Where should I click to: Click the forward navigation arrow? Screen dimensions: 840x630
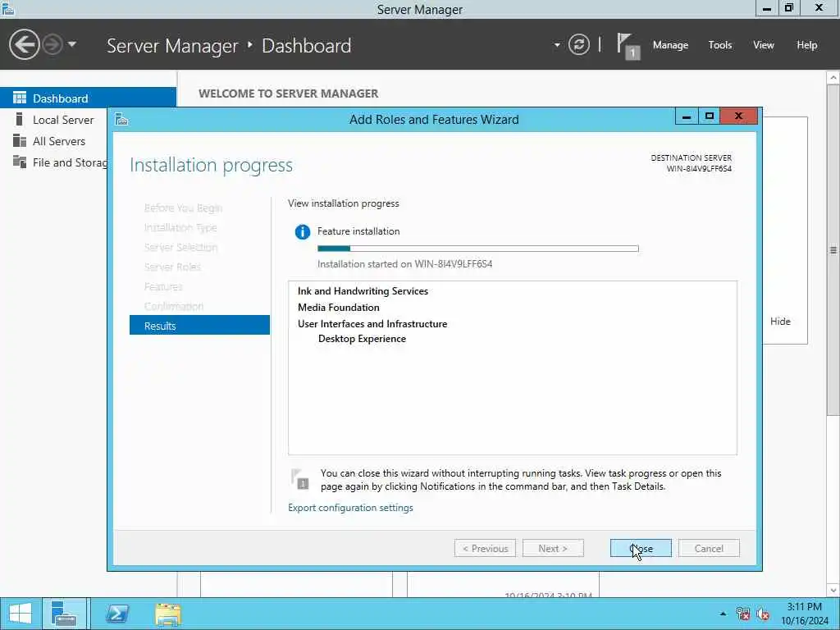(x=52, y=44)
